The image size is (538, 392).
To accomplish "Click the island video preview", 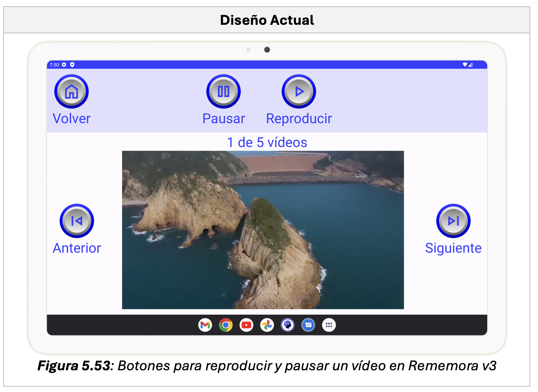I will coord(263,230).
